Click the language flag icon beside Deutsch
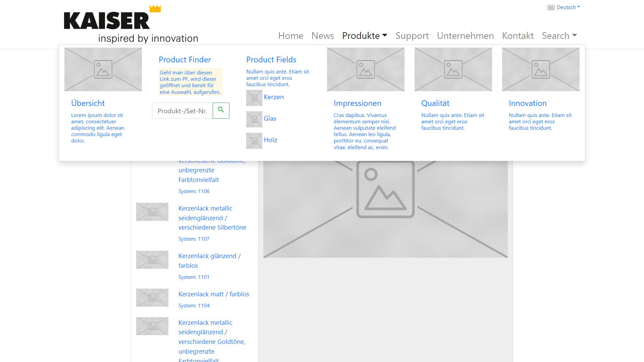 click(x=551, y=8)
